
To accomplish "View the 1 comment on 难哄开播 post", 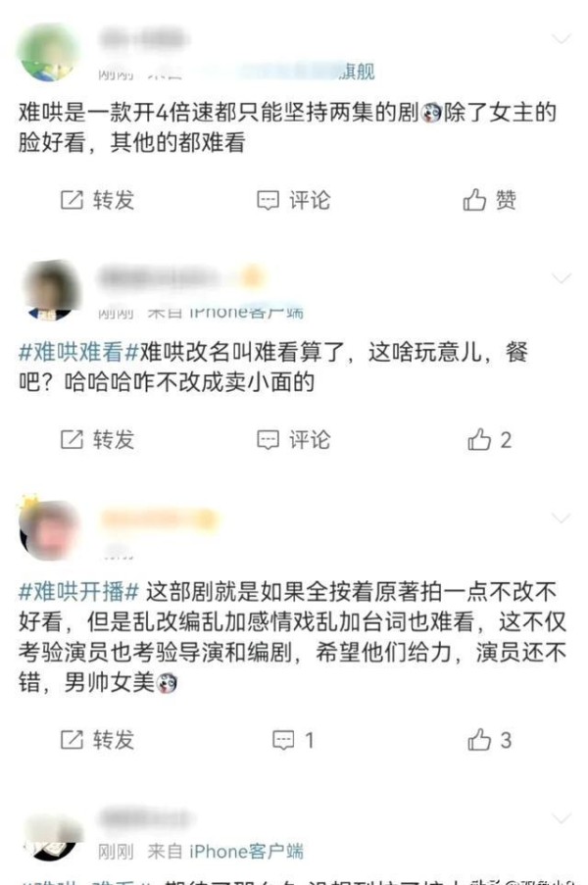I will click(x=293, y=739).
